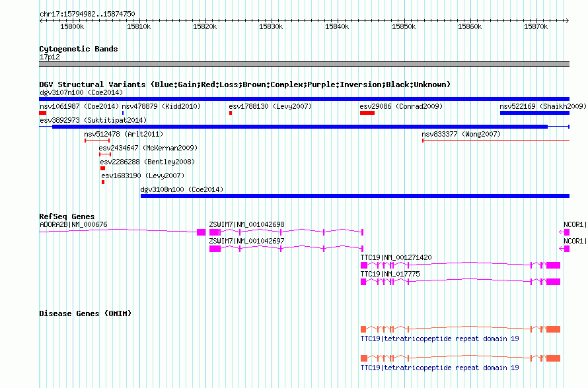Select the nsv1061987 (Coe2014) variant label
This screenshot has height=388, width=588.
79,106
